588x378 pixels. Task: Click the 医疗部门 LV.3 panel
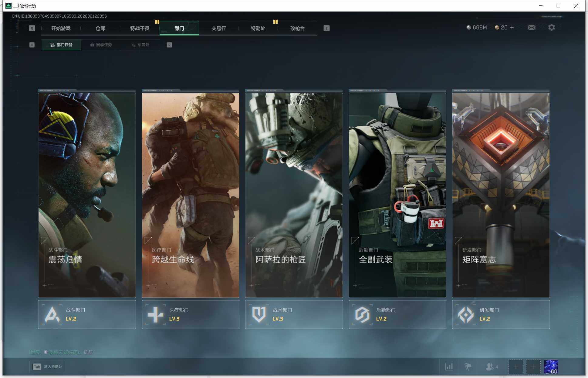click(x=191, y=314)
